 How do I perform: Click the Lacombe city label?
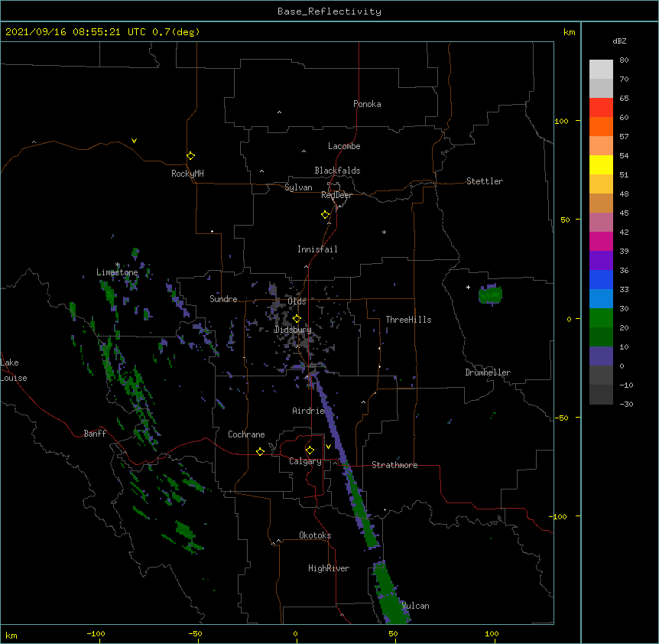pyautogui.click(x=344, y=146)
